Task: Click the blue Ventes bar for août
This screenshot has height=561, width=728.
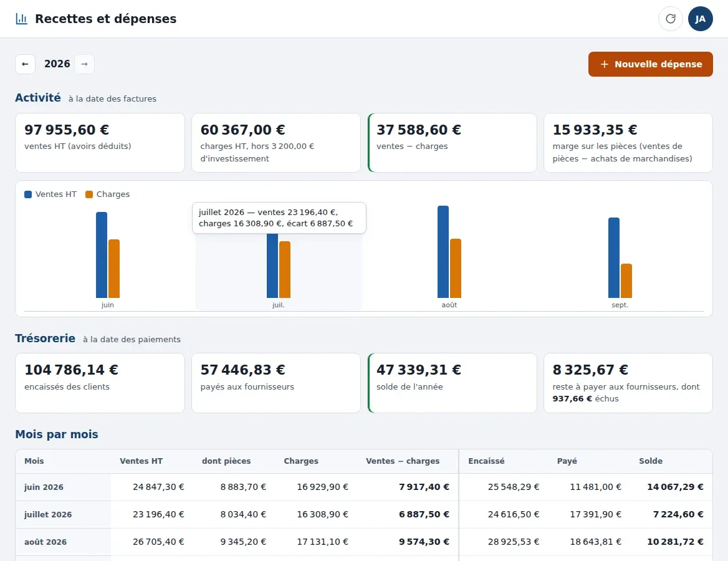Action: pos(443,252)
